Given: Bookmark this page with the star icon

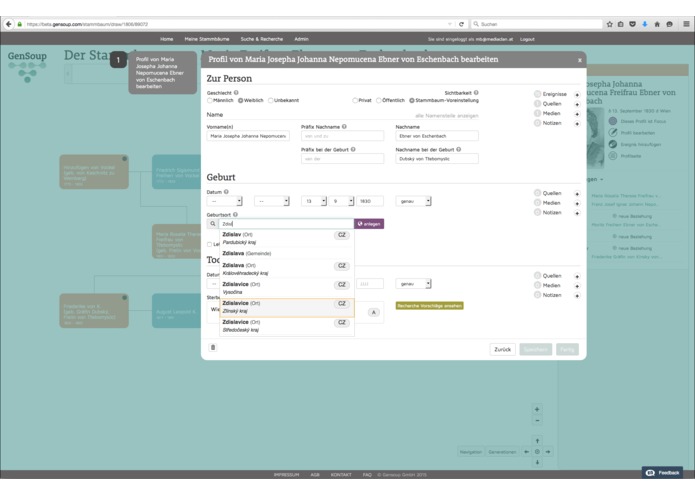Looking at the screenshot, I should coord(609,24).
